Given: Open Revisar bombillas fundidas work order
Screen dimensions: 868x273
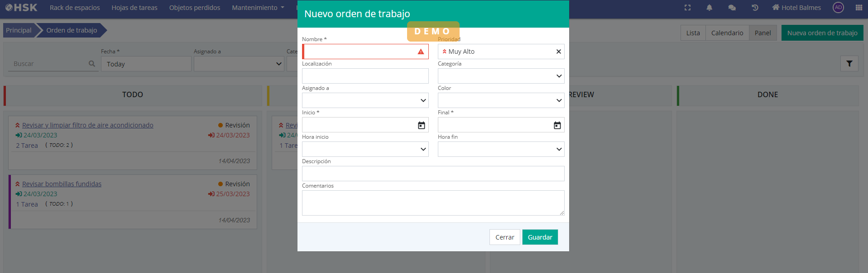Looking at the screenshot, I should 62,184.
